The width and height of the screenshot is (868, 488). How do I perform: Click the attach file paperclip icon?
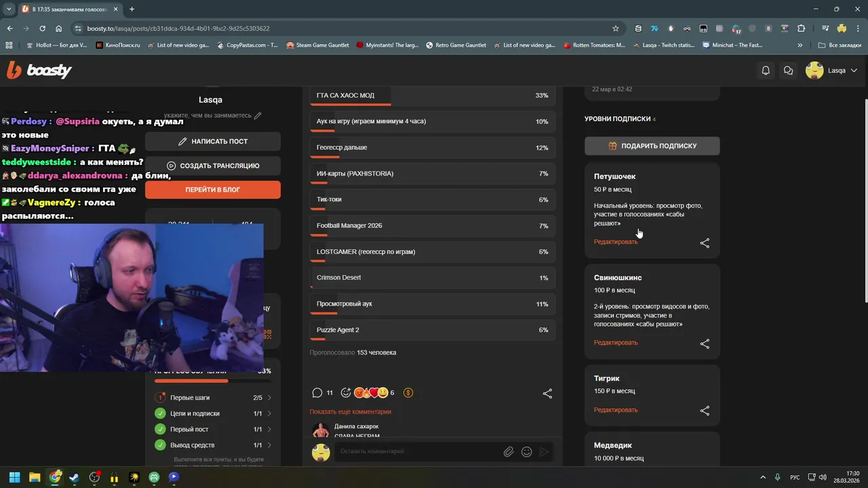tap(508, 451)
